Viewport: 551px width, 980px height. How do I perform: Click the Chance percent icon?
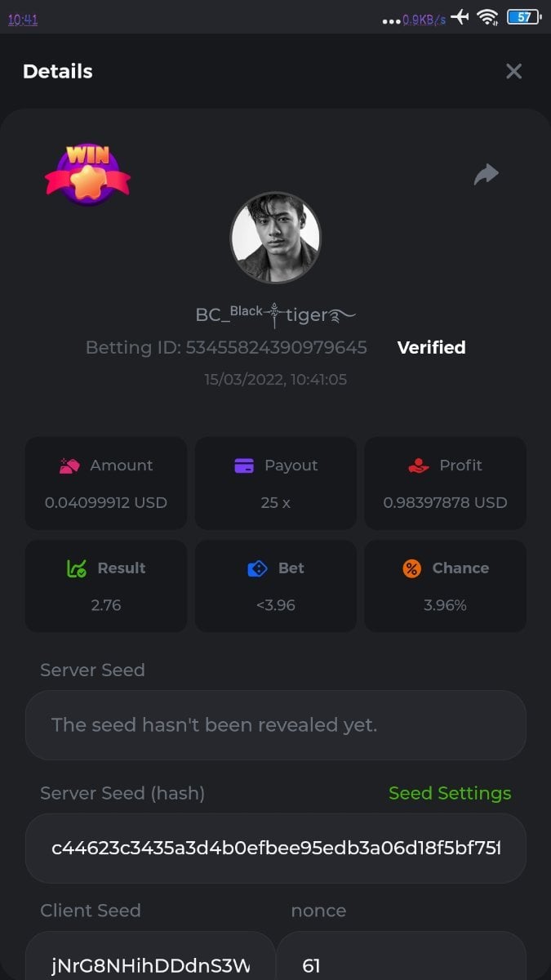(412, 568)
